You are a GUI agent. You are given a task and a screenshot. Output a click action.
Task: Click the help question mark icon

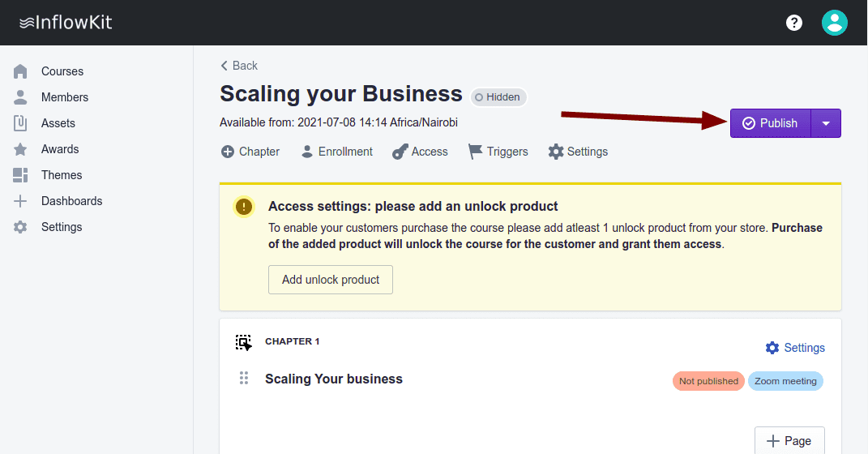794,23
